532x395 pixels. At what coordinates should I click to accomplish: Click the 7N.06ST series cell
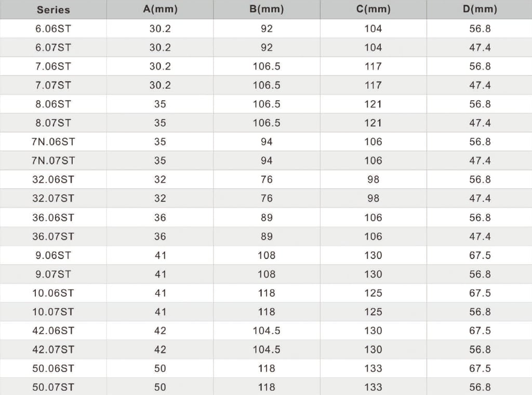point(54,141)
